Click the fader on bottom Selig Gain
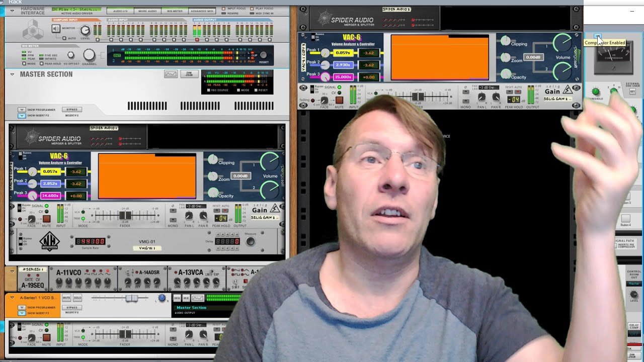644x362 pixels. pyautogui.click(x=125, y=334)
